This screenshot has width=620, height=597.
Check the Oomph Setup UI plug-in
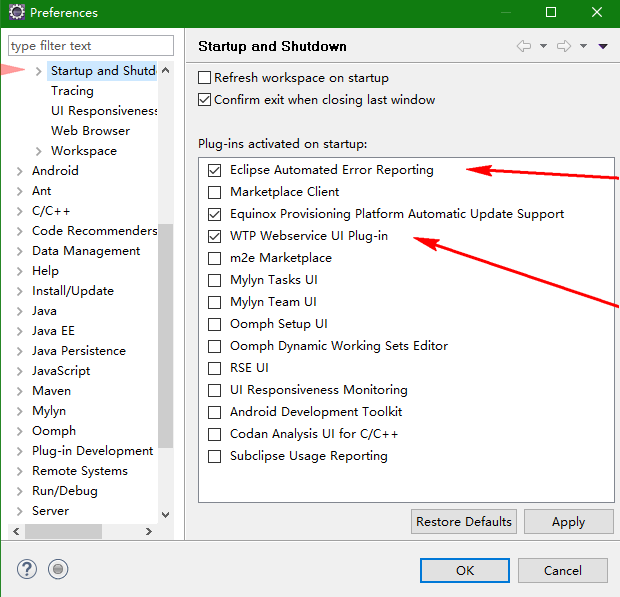point(214,324)
